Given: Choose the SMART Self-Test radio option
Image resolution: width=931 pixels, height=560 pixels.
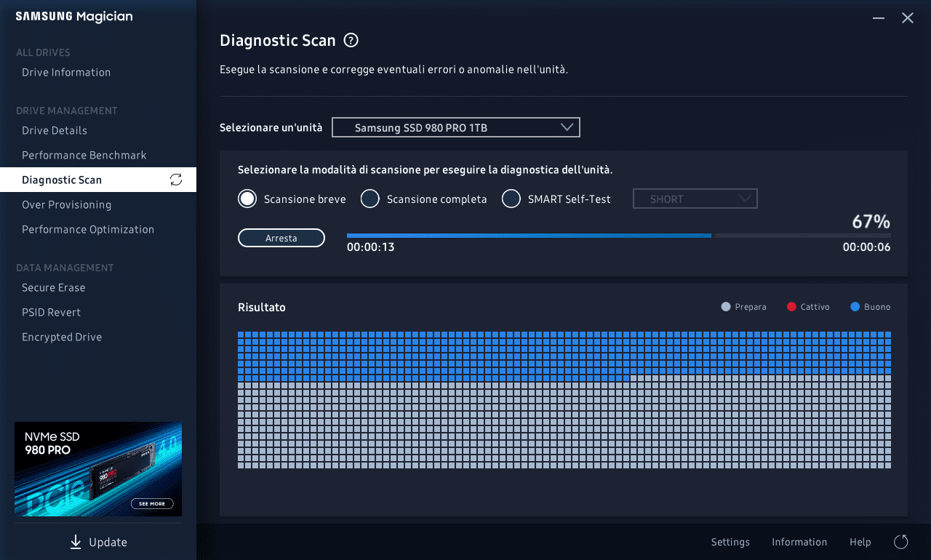Looking at the screenshot, I should 511,199.
